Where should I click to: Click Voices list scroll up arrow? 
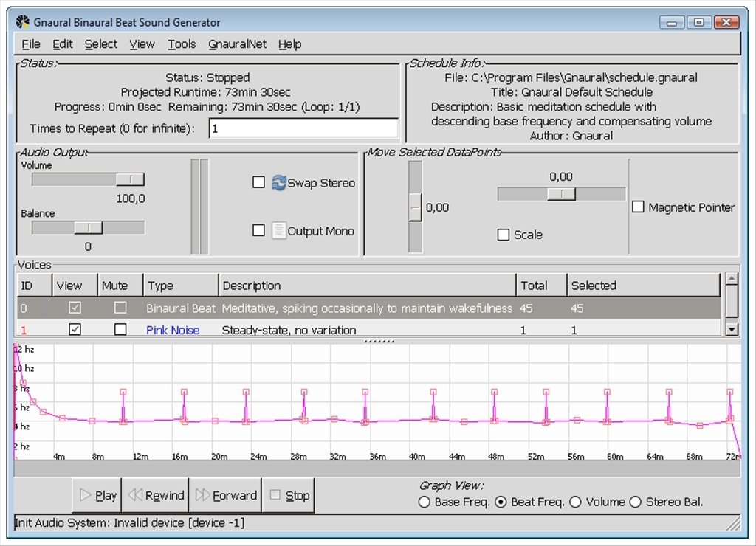(x=732, y=279)
